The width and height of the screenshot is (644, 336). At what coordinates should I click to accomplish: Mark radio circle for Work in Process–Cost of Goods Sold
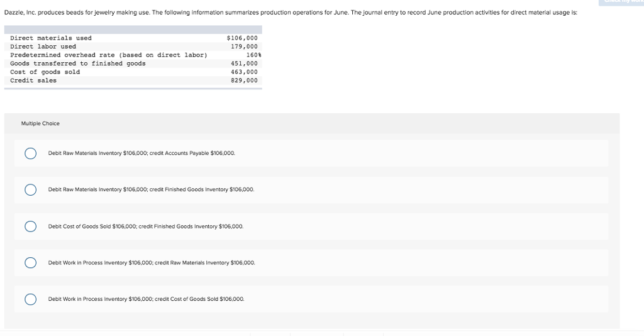click(30, 300)
